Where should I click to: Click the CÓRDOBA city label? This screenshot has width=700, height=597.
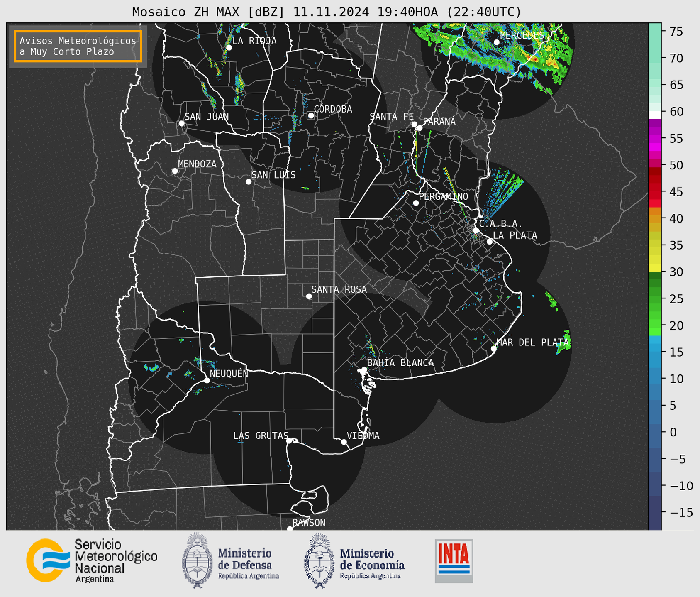click(x=333, y=109)
